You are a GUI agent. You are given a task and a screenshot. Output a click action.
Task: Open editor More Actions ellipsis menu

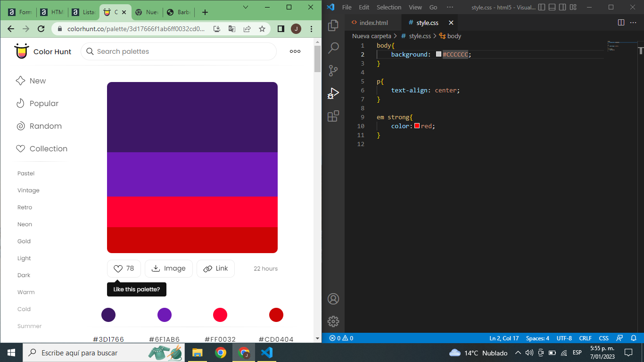(634, 23)
